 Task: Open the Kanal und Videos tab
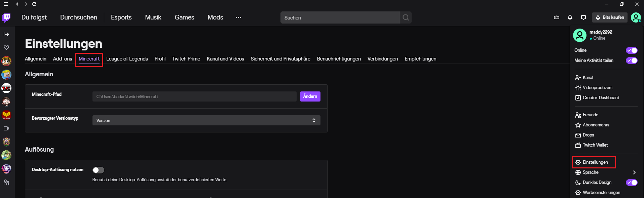(225, 59)
